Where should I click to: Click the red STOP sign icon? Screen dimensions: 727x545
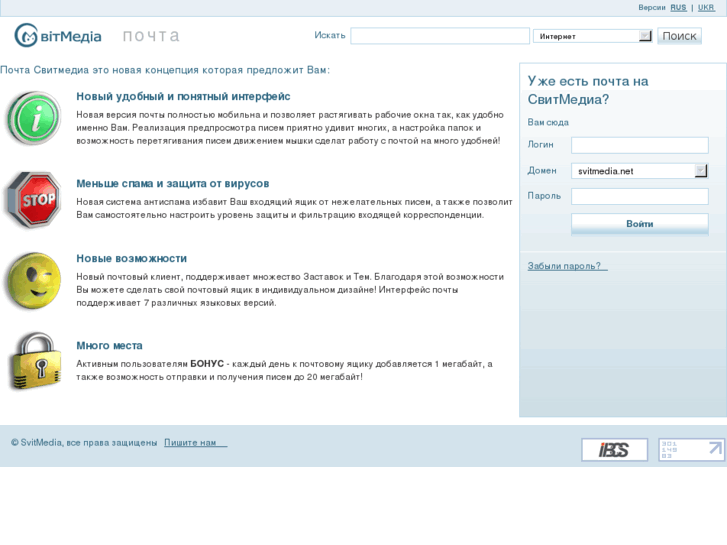(33, 200)
